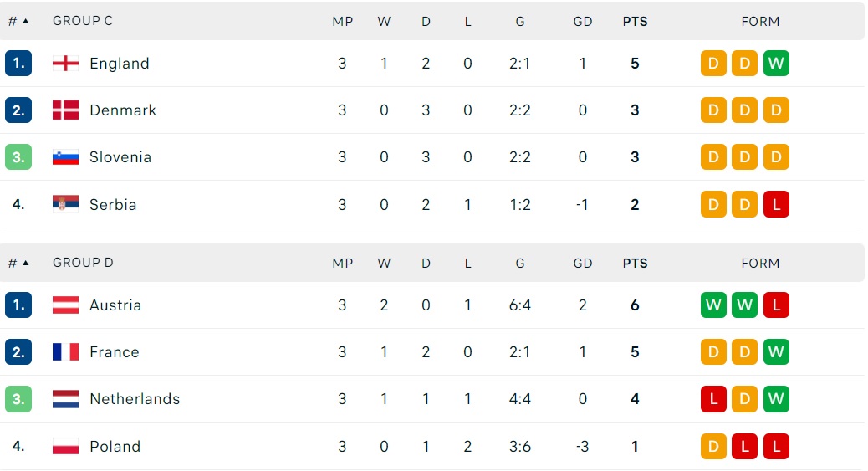
Task: Click the England flag icon
Action: pos(65,64)
